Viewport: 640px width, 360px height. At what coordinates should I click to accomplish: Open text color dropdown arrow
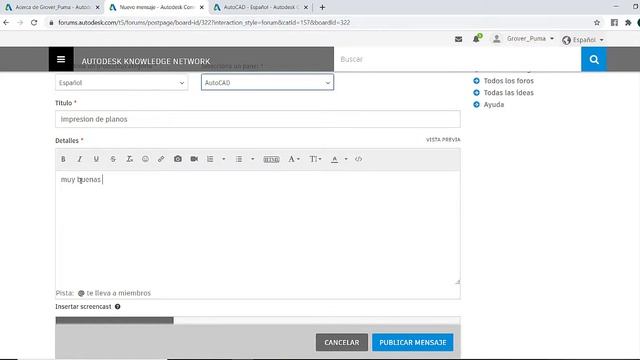(346, 159)
